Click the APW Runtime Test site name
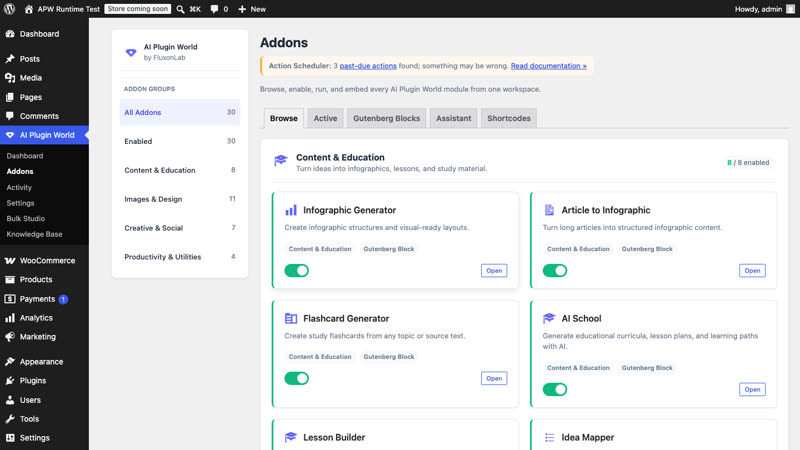Screen dimensions: 800x450 pyautogui.click(x=68, y=9)
